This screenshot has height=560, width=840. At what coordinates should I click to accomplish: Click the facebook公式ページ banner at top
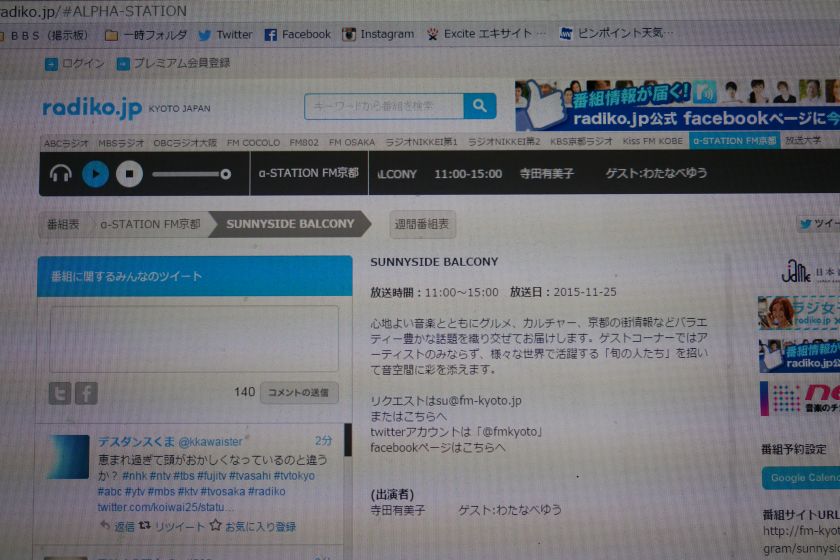pyautogui.click(x=677, y=104)
